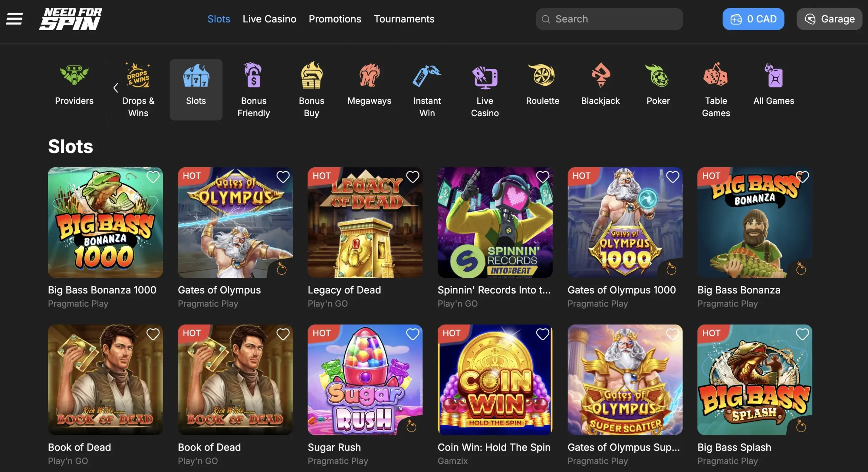Open Gates of Olympus Super Scatter thumbnail
Image resolution: width=868 pixels, height=472 pixels.
point(625,380)
